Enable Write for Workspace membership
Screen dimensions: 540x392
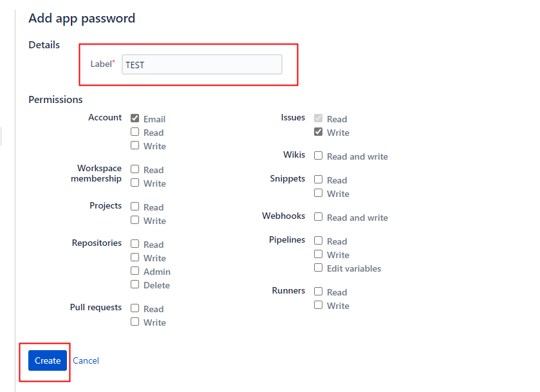135,183
